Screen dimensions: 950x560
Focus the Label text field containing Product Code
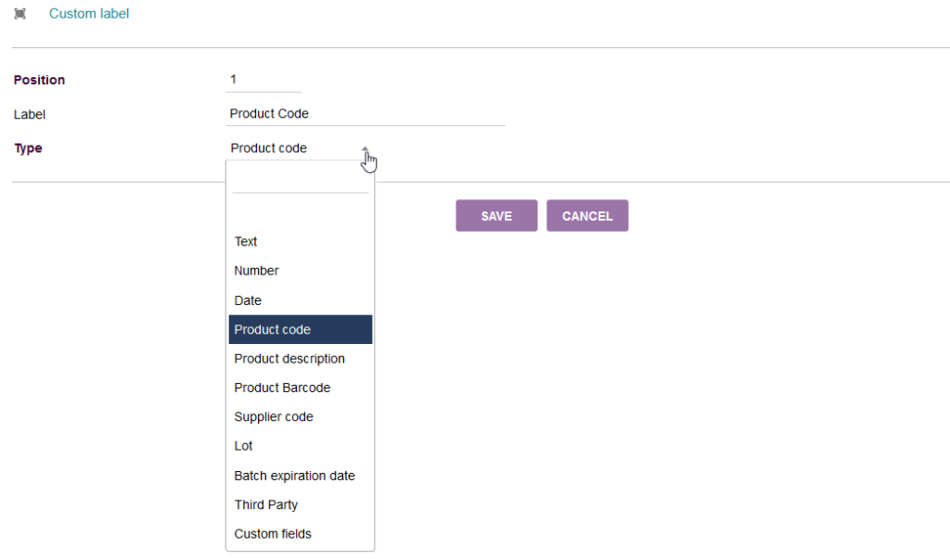coord(366,114)
